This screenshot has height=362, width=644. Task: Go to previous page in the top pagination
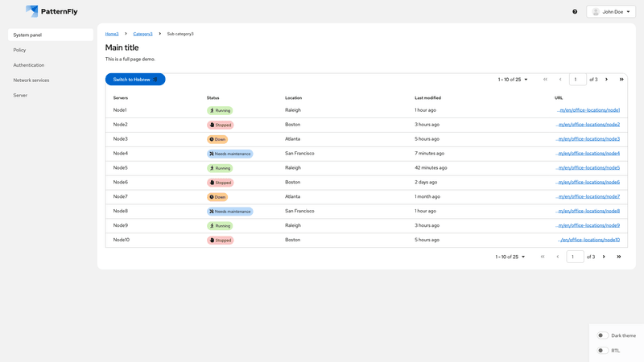click(x=560, y=79)
